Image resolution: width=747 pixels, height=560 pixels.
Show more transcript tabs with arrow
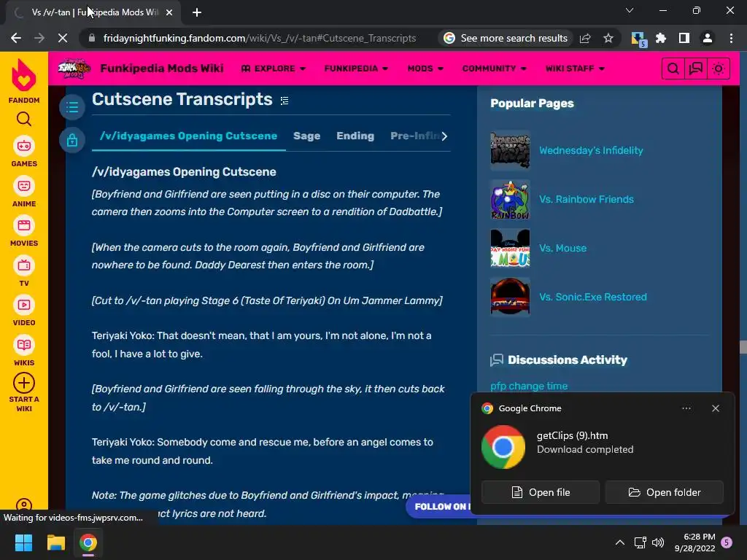pyautogui.click(x=444, y=136)
